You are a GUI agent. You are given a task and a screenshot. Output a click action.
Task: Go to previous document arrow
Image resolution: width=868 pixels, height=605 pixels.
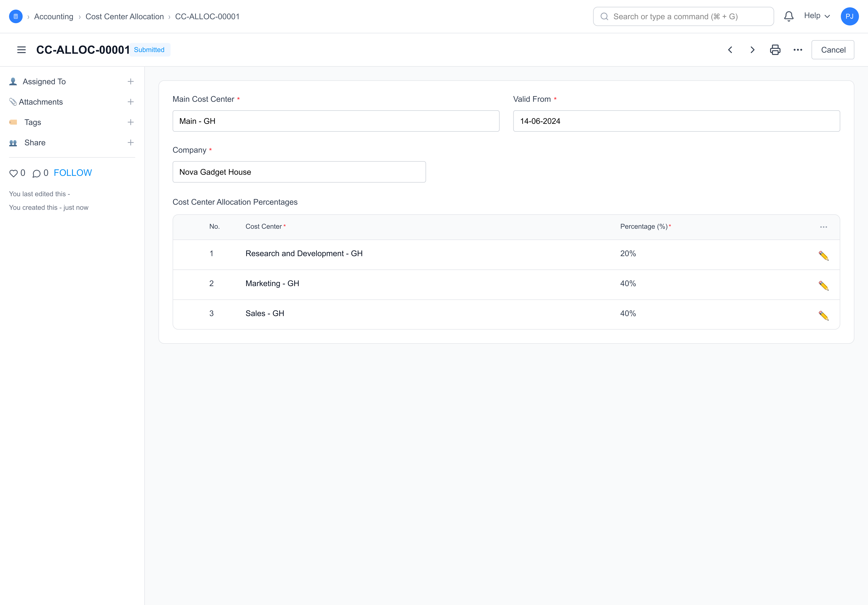click(730, 50)
